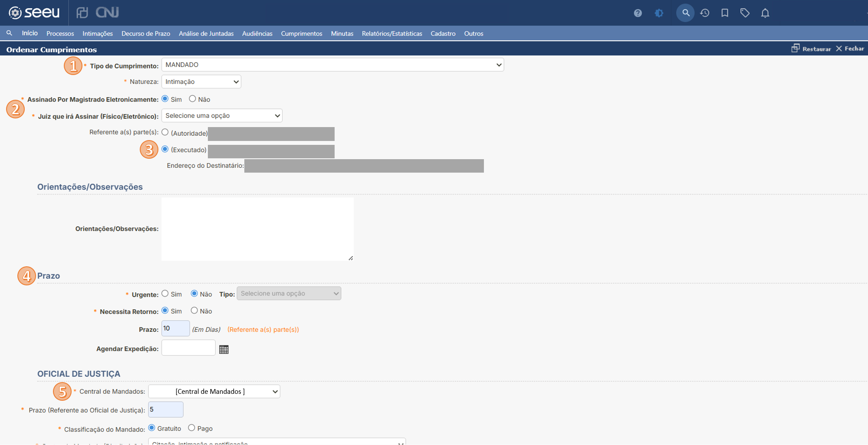The width and height of the screenshot is (868, 445).
Task: Set Urgente to Sim
Action: click(x=165, y=294)
